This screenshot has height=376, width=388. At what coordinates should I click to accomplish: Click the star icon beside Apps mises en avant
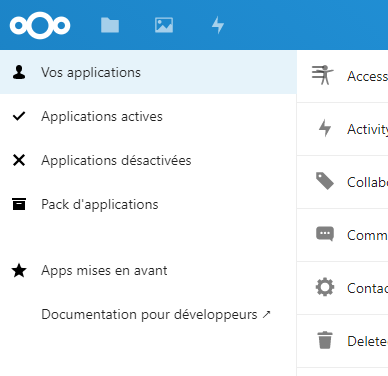[x=19, y=270]
